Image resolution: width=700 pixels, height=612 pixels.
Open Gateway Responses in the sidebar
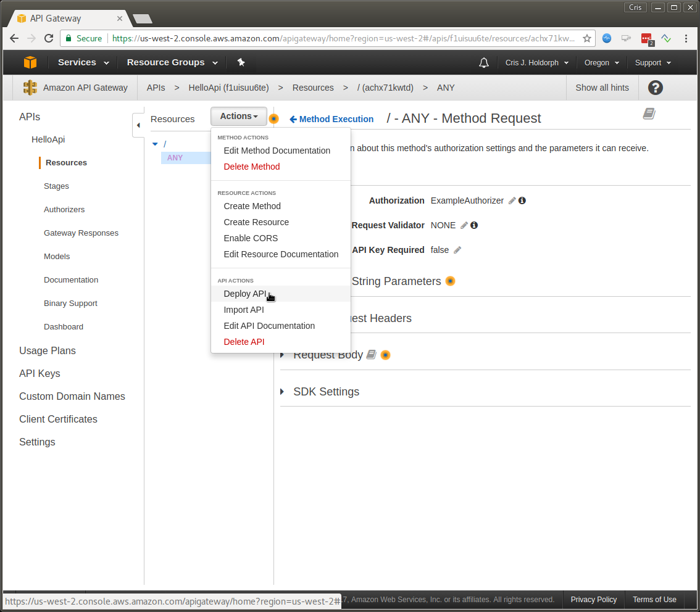81,233
